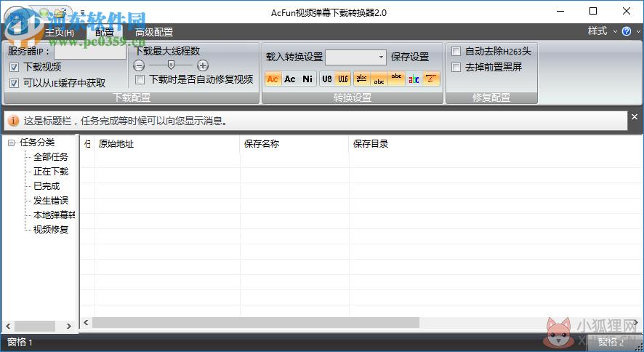644x352 pixels.
Task: Select the 窗格 2 pane tab
Action: coord(611,342)
